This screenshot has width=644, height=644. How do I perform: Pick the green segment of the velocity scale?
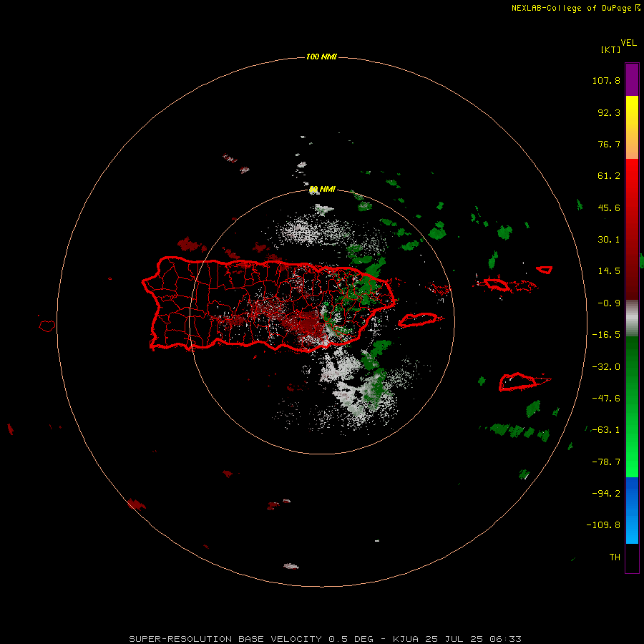(632, 406)
